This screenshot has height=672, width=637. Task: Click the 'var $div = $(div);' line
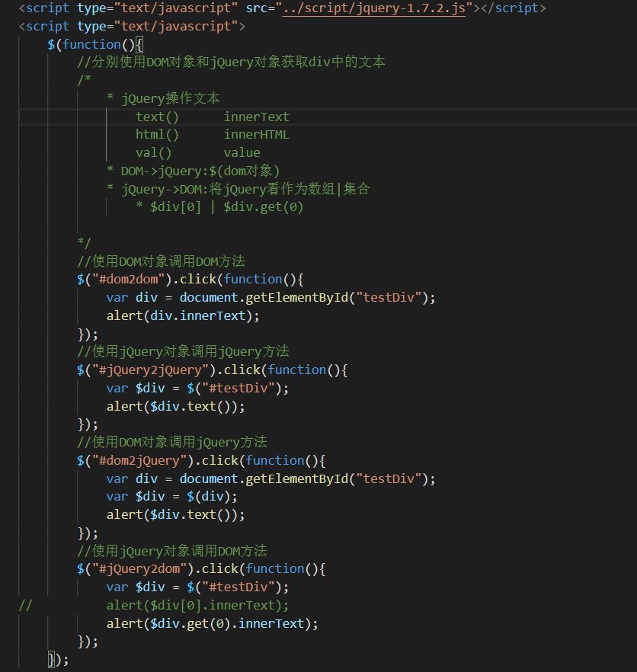pyautogui.click(x=172, y=497)
